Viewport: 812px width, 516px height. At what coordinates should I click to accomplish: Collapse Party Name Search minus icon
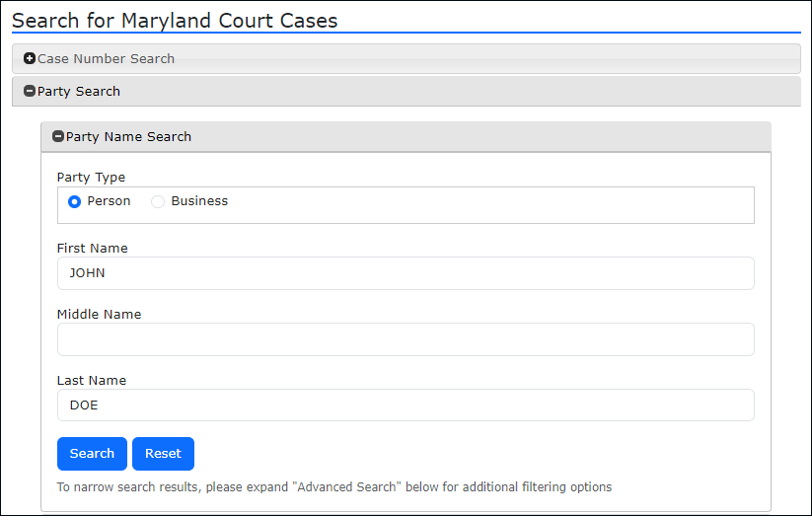[x=58, y=137]
